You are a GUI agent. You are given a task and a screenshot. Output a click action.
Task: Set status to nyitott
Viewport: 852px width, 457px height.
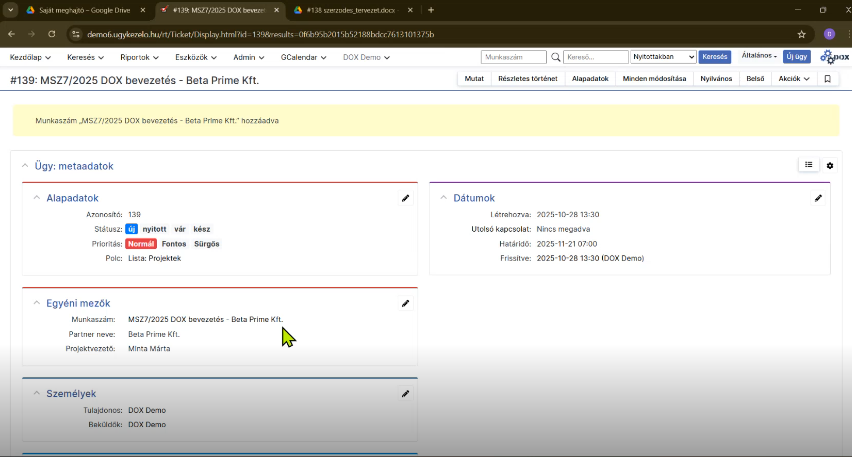pyautogui.click(x=154, y=229)
